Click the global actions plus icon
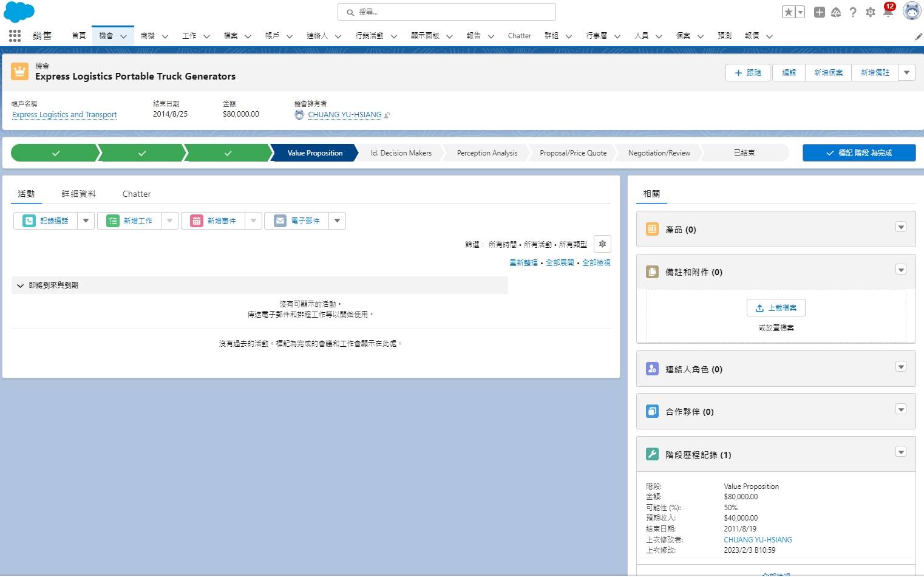924x577 pixels. (x=819, y=12)
